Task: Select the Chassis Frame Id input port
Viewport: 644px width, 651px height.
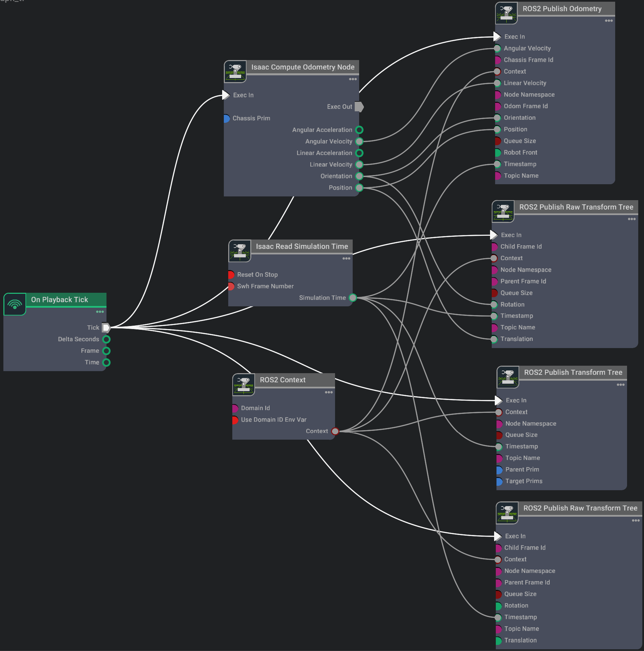Action: 497,60
